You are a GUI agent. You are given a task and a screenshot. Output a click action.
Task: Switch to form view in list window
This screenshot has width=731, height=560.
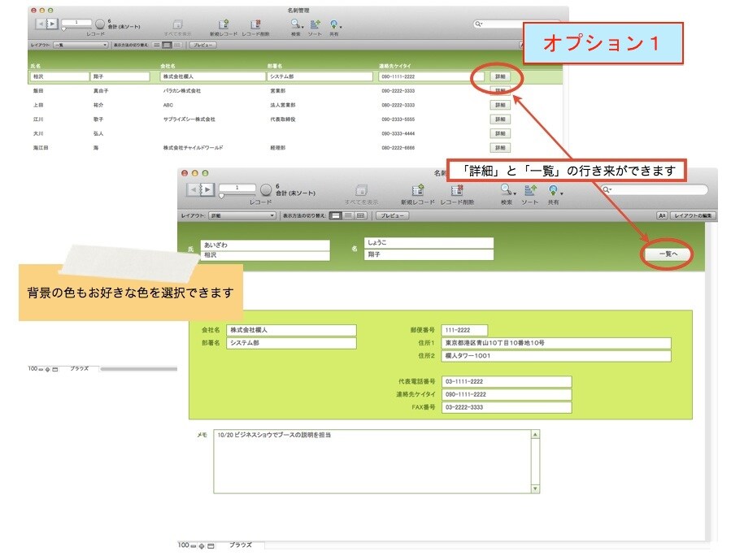157,46
